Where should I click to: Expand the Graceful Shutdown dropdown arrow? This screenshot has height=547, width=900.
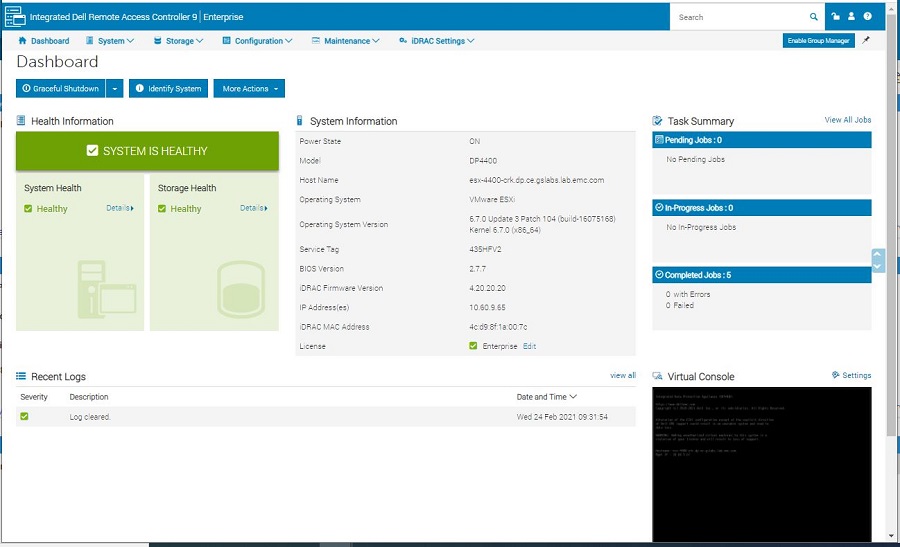click(x=115, y=89)
